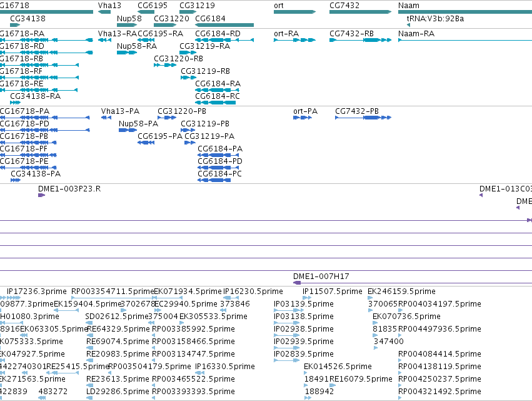Select transcript CG34138-RA label
532x401 pixels.
[35, 96]
